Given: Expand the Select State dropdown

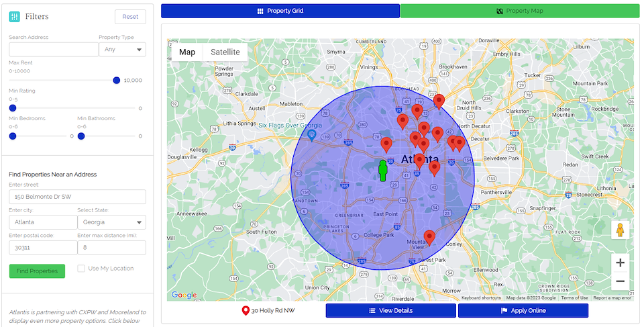Looking at the screenshot, I should [111, 222].
